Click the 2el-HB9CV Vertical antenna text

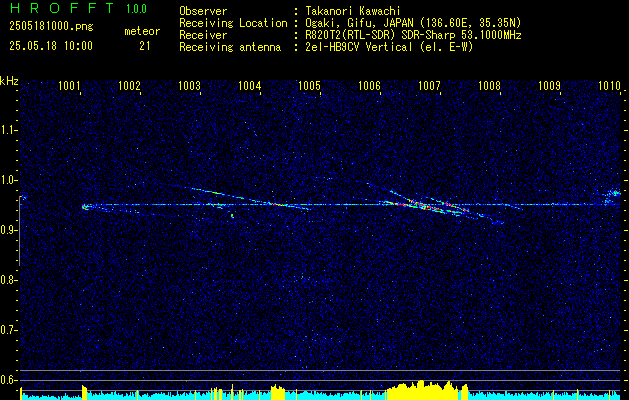pos(389,47)
